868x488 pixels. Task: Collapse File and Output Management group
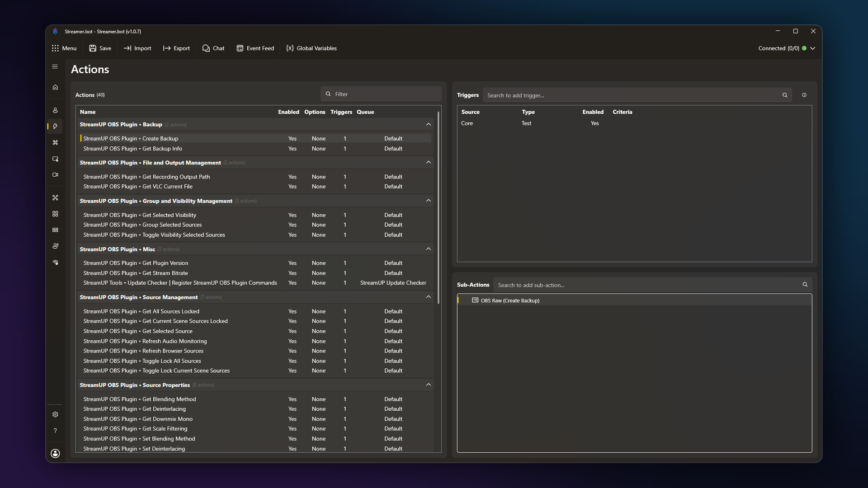429,162
